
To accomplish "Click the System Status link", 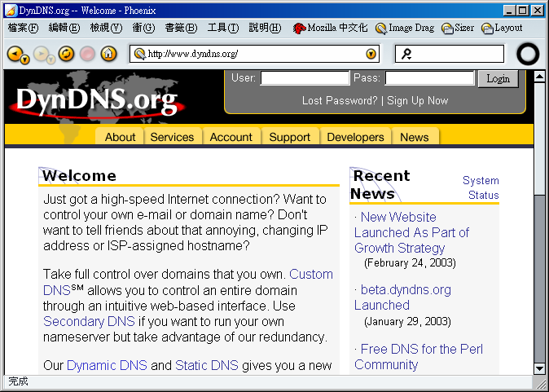I will [x=481, y=187].
